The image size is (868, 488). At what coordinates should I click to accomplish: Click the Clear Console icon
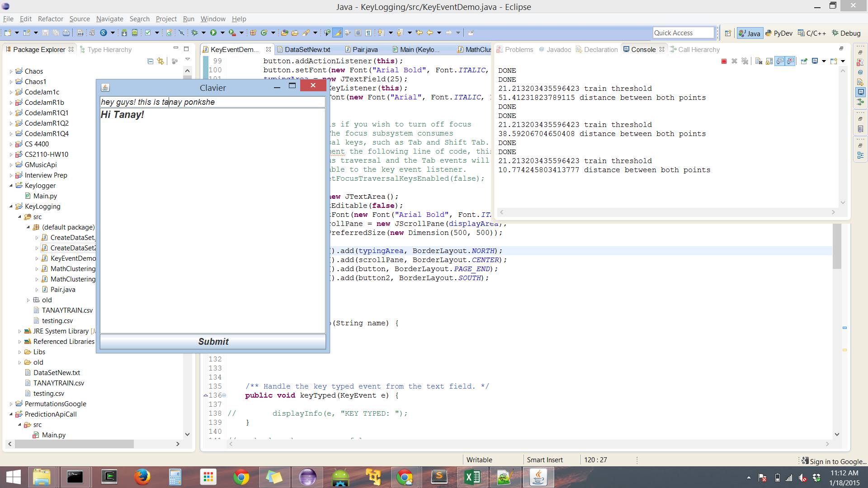tap(759, 61)
